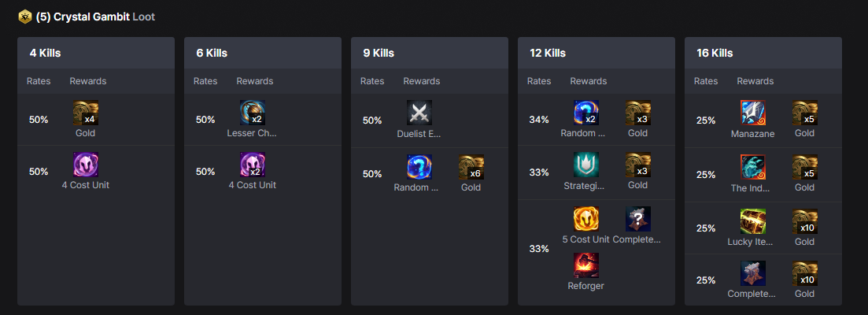This screenshot has height=315, width=868.
Task: Click the 4 Cost Unit x2 icon in 6 Kills
Action: point(252,165)
